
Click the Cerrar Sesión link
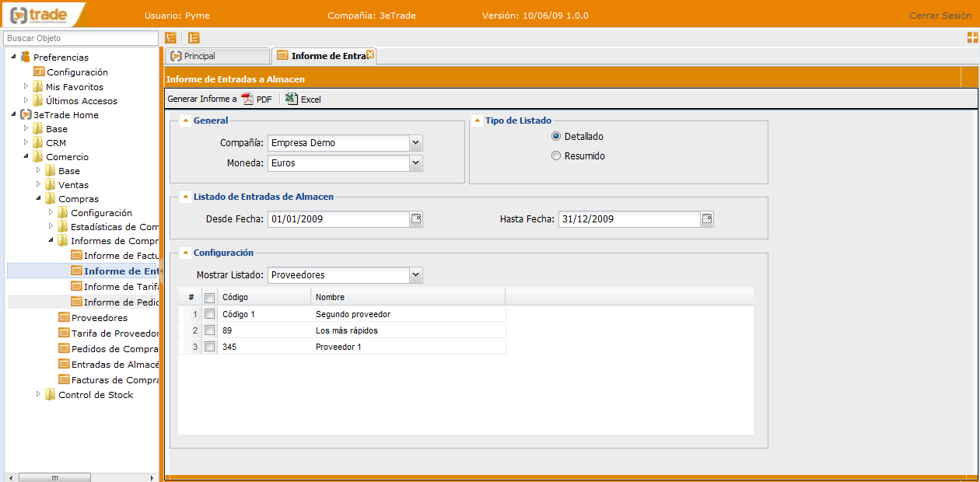940,16
